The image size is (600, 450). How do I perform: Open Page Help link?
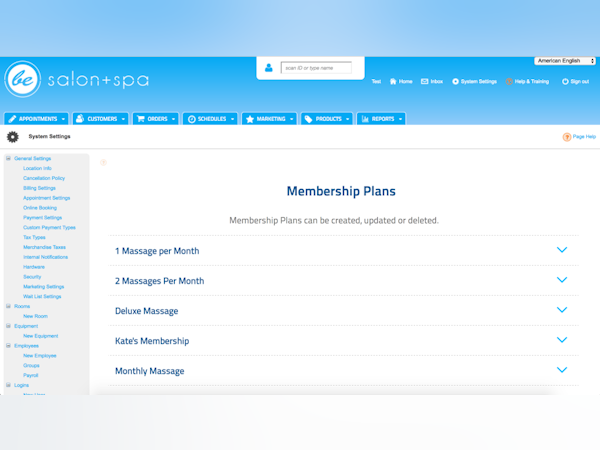(584, 137)
